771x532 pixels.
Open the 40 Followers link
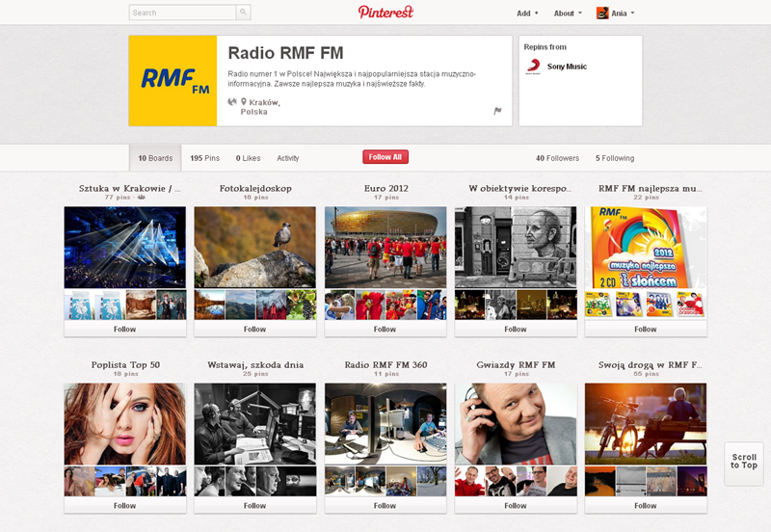tap(557, 158)
